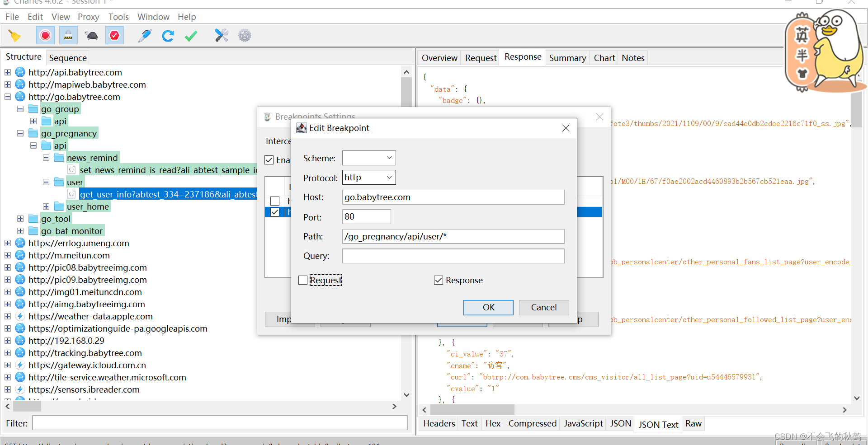
Task: Toggle SSL proxying lock icon
Action: tap(68, 35)
